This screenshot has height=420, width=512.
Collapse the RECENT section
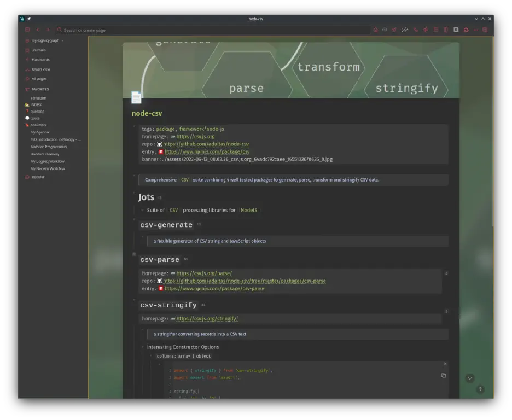click(38, 177)
